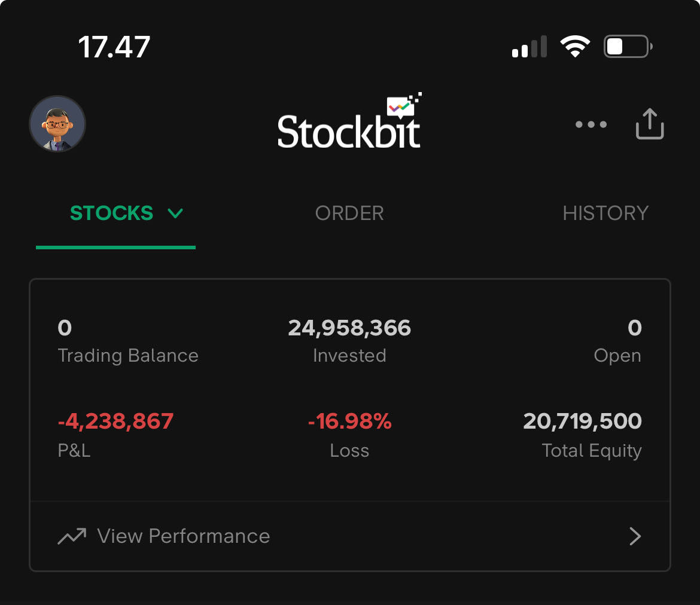700x605 pixels.
Task: Open the three-dot more options menu
Action: (x=591, y=125)
